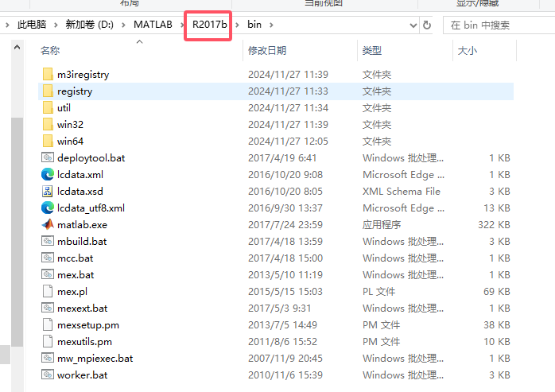Image resolution: width=555 pixels, height=392 pixels.
Task: Open the address bar history dropdown
Action: [x=413, y=25]
